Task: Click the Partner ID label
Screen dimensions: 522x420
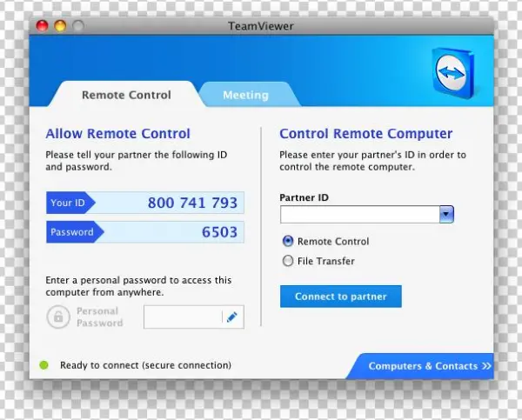Action: tap(304, 197)
